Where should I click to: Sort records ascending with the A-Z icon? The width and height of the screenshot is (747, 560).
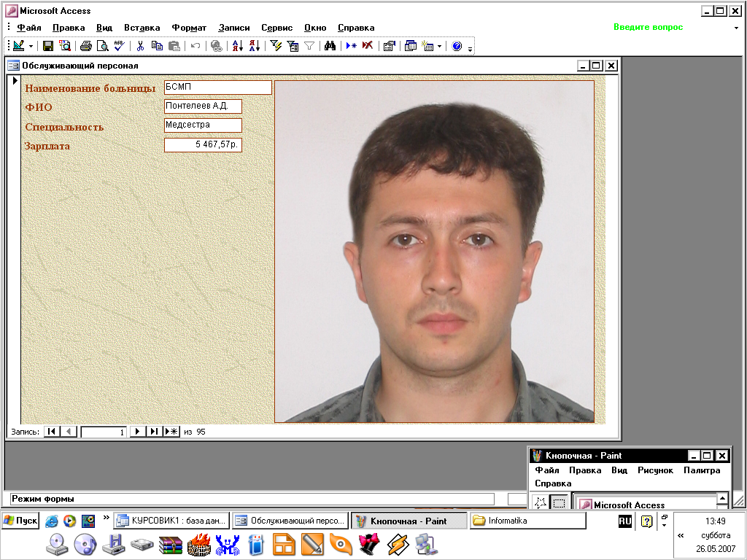237,46
